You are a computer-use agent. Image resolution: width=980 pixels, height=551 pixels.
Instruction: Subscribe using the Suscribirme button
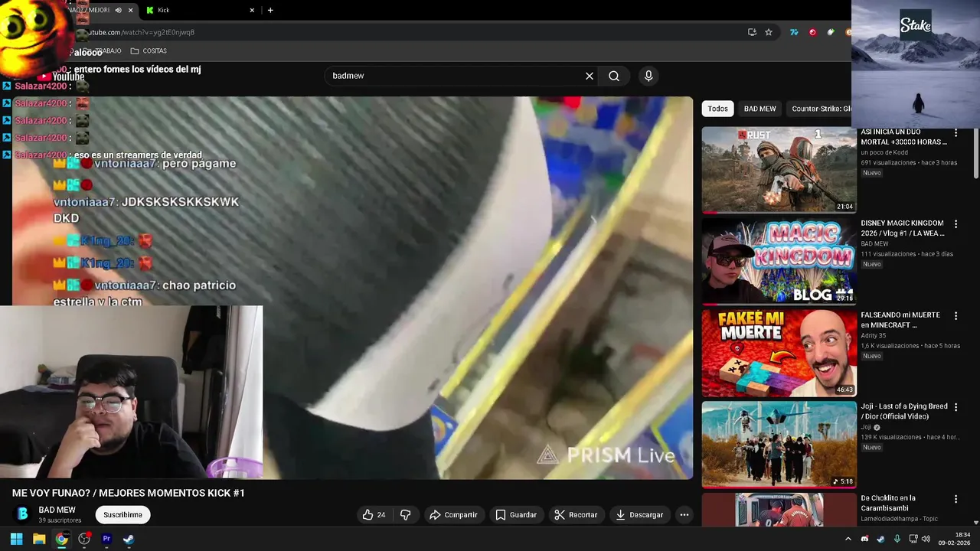pyautogui.click(x=122, y=515)
